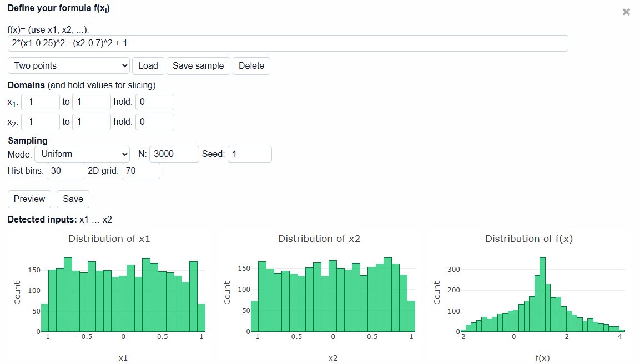
Task: Click the x1 domain maximum field
Action: (x=92, y=102)
